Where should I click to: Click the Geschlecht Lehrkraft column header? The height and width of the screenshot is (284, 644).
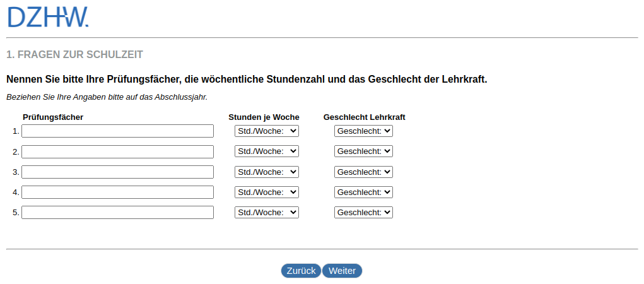tap(364, 117)
